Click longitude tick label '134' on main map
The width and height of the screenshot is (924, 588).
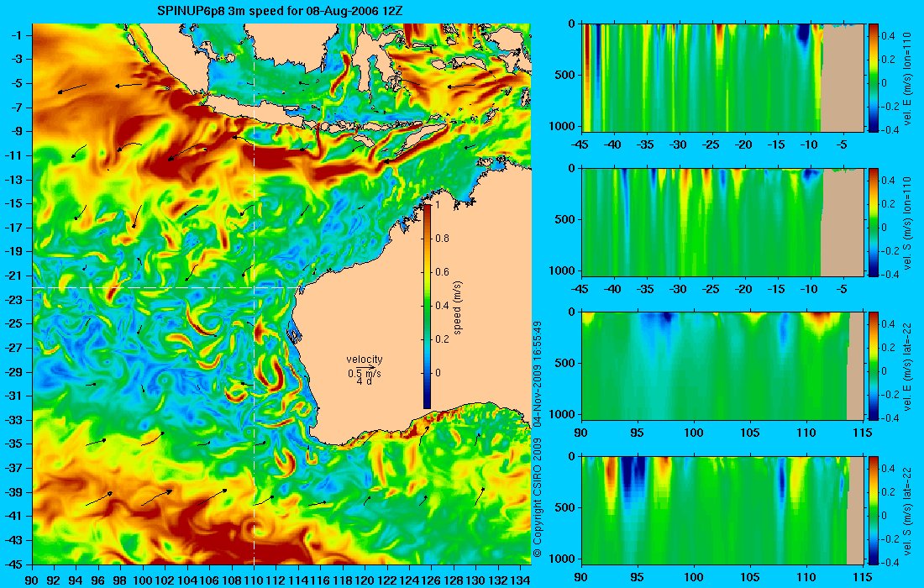coord(520,580)
